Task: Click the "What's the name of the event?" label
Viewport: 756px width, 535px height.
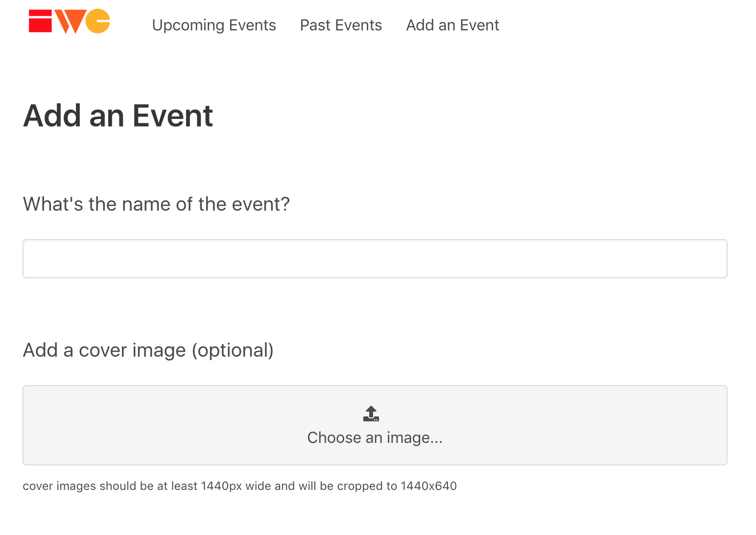Action: 156,204
